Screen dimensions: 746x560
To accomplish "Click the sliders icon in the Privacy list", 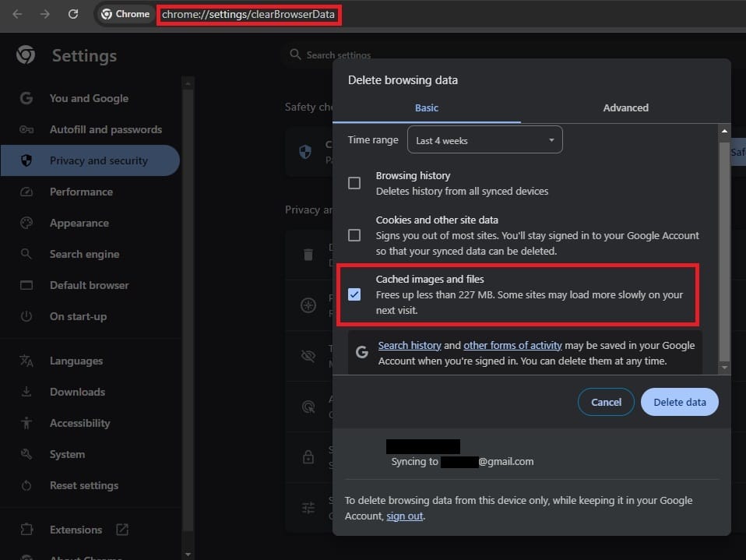I will (x=308, y=508).
